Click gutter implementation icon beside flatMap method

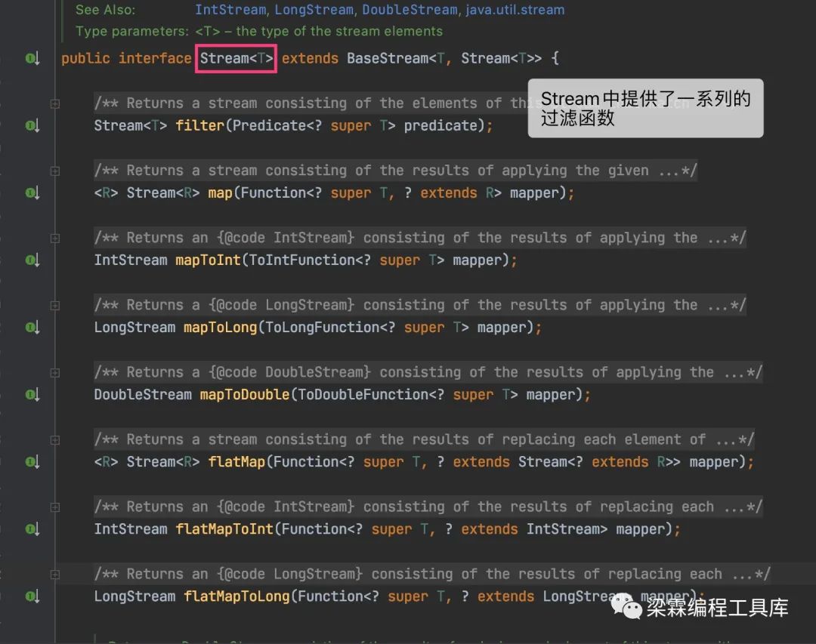pyautogui.click(x=32, y=461)
